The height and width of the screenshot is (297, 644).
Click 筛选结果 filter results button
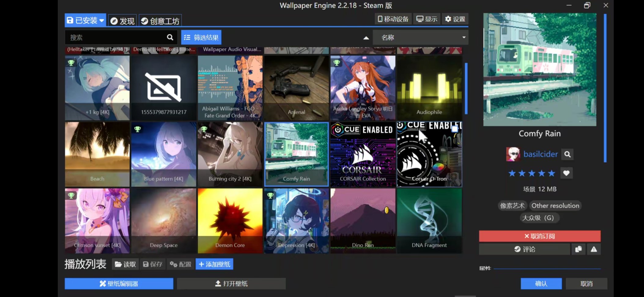[x=201, y=38]
